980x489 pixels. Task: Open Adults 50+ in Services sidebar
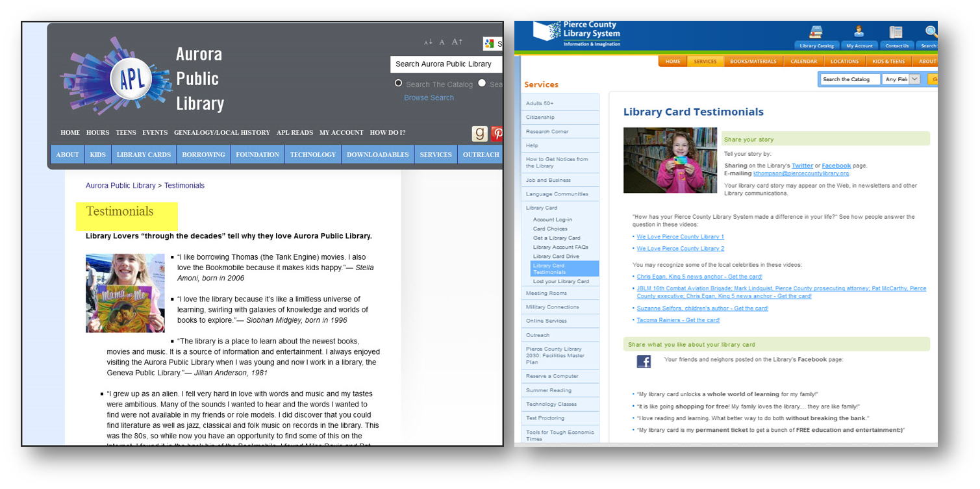pyautogui.click(x=560, y=103)
